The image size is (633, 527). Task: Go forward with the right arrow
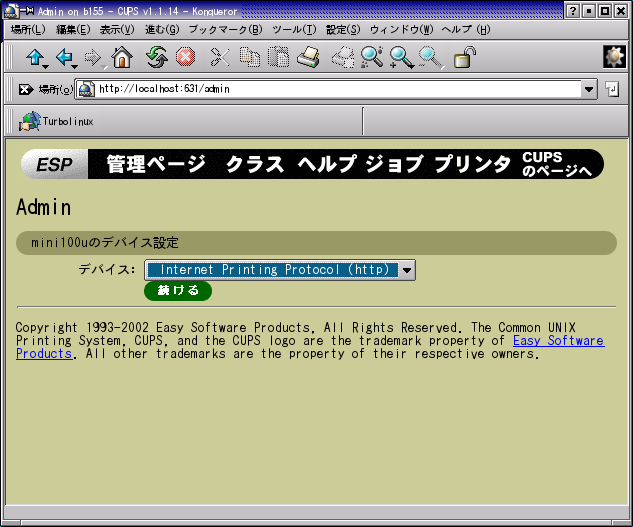click(93, 57)
